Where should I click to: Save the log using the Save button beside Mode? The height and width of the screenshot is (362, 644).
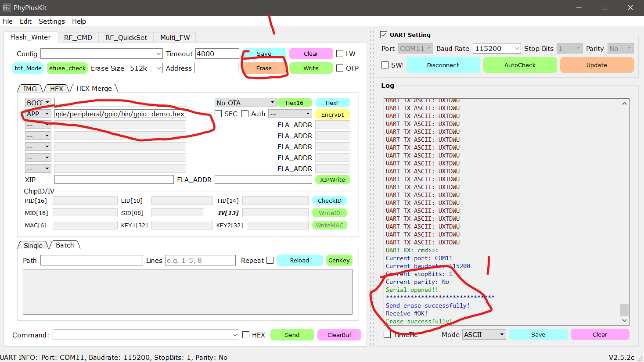pyautogui.click(x=538, y=334)
